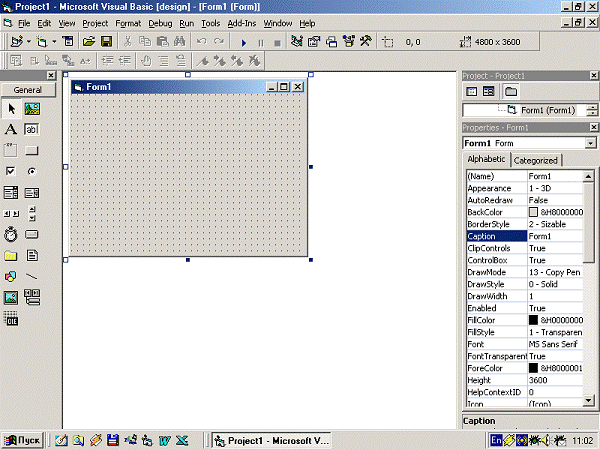Viewport: 600px width, 450px height.
Task: Select the Shape control in the toolbox
Action: click(x=11, y=275)
